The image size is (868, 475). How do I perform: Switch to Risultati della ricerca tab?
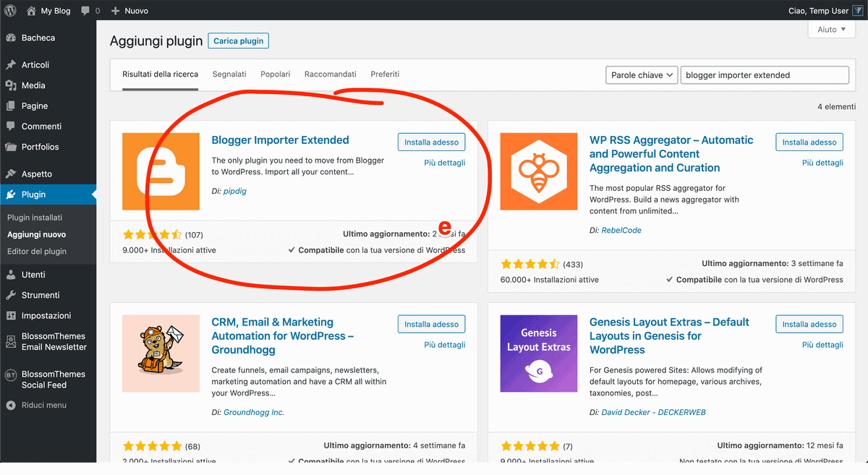point(160,74)
